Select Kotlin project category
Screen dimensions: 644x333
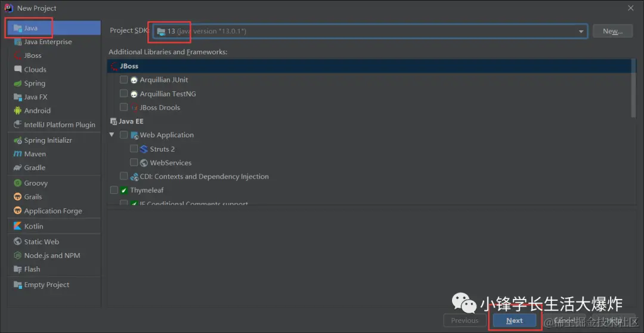(x=54, y=226)
